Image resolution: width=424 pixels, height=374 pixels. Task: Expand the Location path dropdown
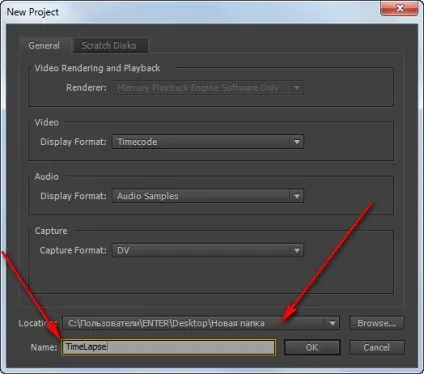coord(201,323)
